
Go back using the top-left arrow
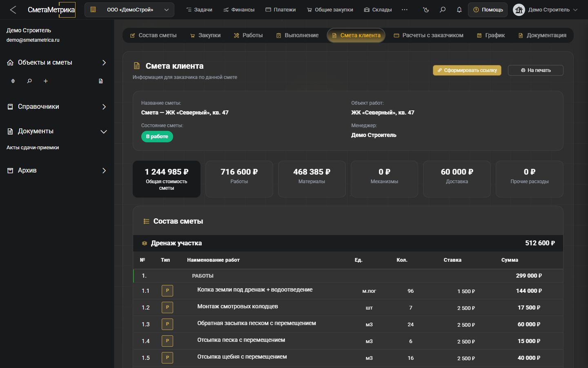pos(13,10)
